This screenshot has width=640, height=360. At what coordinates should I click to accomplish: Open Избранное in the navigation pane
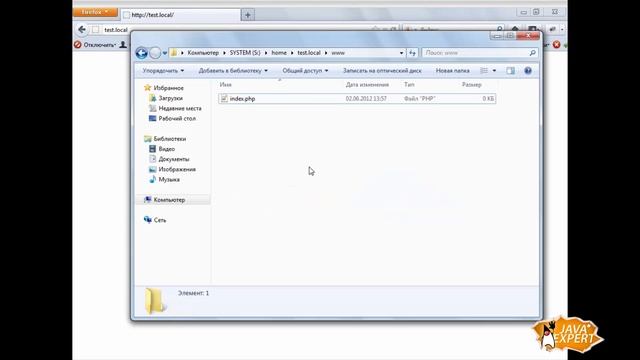pos(168,88)
